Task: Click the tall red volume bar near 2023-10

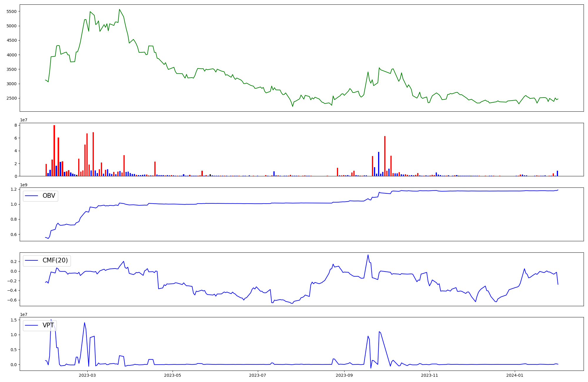Action: (x=385, y=156)
